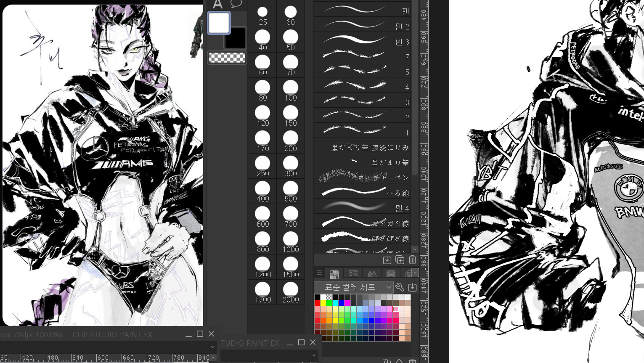
Task: Select the Text tool icon
Action: (x=217, y=5)
